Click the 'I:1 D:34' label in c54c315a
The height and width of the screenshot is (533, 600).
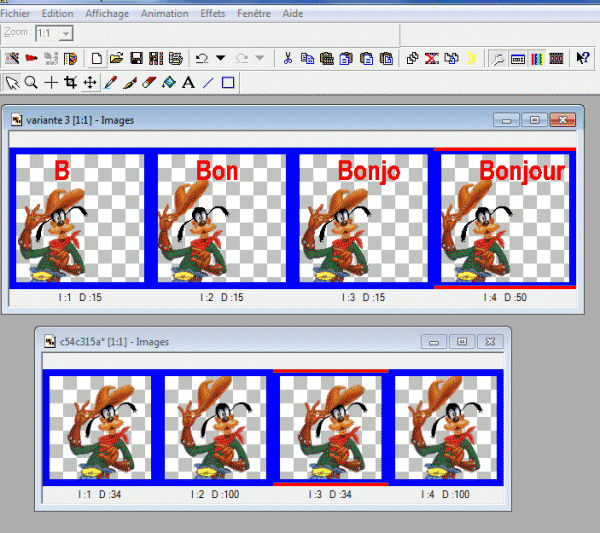100,494
